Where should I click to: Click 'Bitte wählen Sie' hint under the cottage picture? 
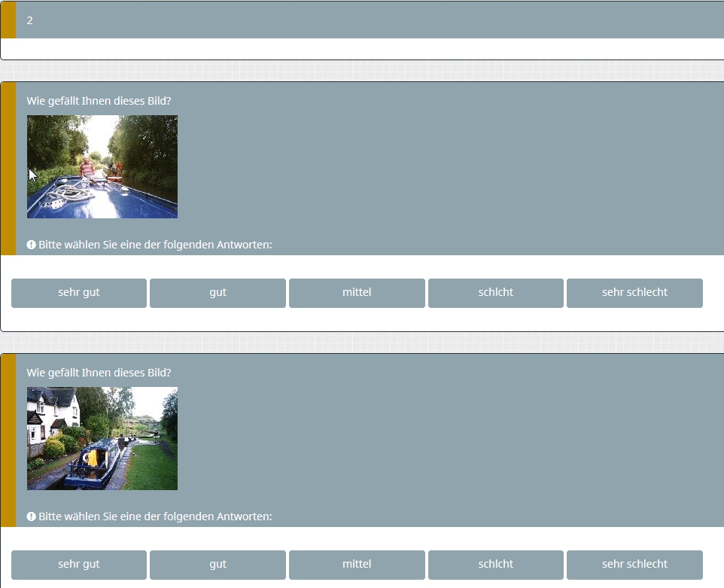(155, 516)
